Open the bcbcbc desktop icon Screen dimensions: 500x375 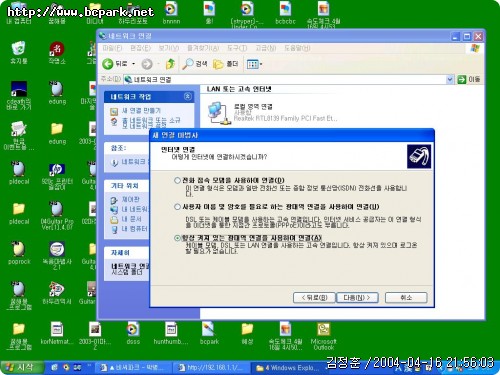point(285,13)
